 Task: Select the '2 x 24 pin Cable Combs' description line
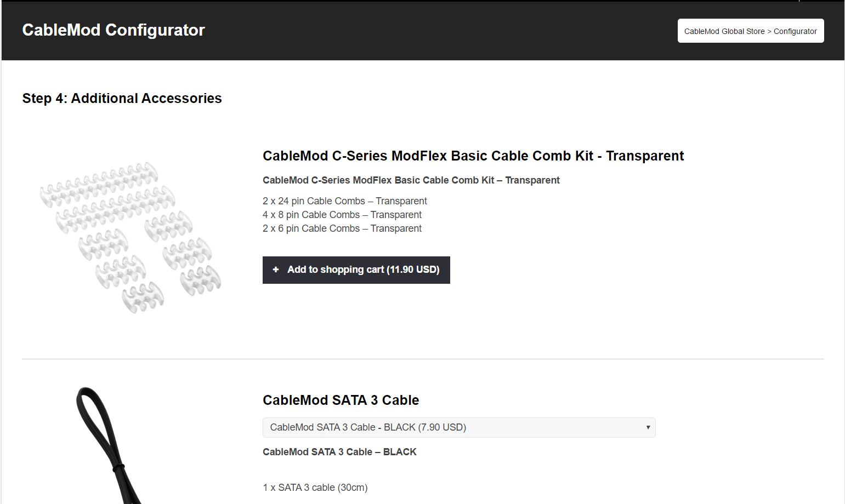(344, 201)
